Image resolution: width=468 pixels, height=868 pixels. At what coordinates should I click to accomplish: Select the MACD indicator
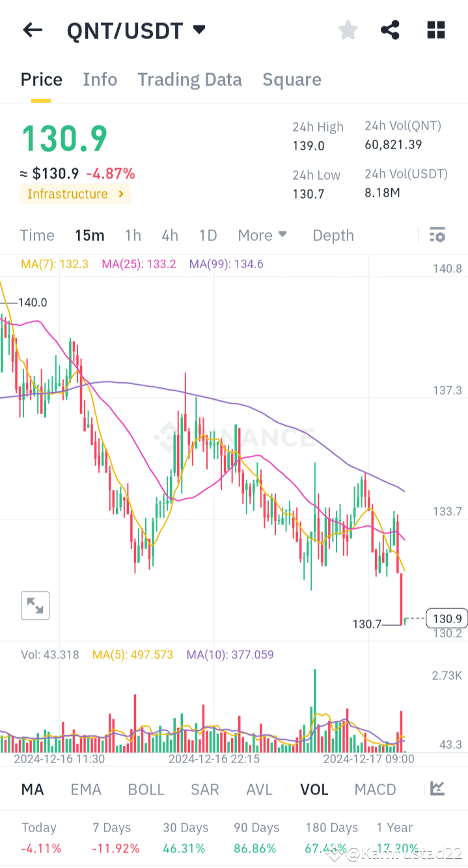coord(375,789)
